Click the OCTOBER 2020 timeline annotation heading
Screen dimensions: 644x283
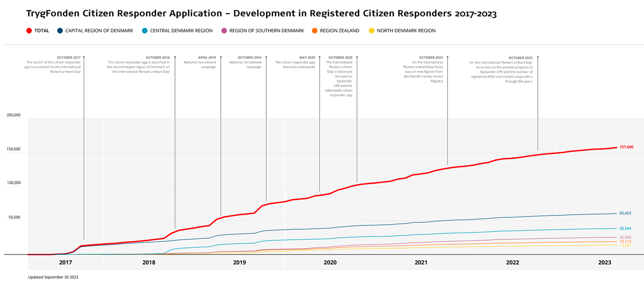click(x=340, y=58)
